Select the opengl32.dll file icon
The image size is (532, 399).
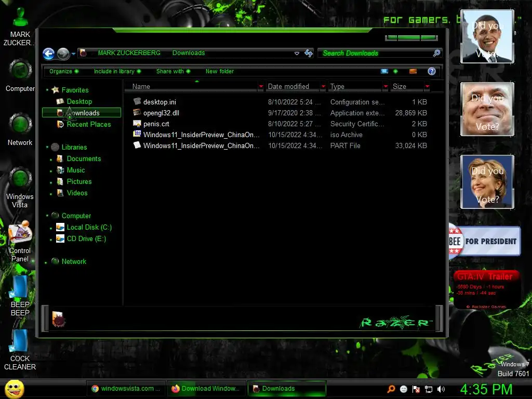[x=137, y=112]
